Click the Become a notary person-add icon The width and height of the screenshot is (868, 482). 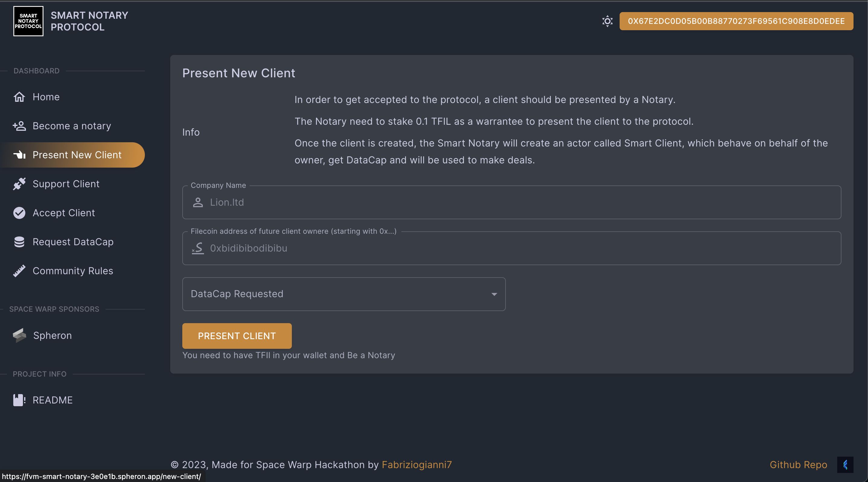(19, 126)
